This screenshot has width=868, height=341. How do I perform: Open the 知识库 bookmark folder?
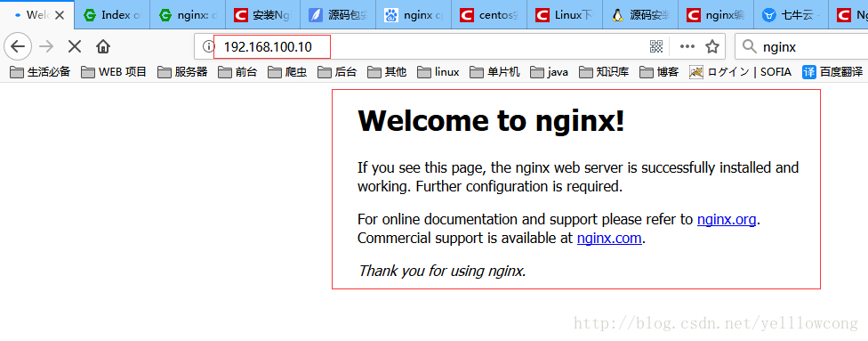[x=604, y=71]
